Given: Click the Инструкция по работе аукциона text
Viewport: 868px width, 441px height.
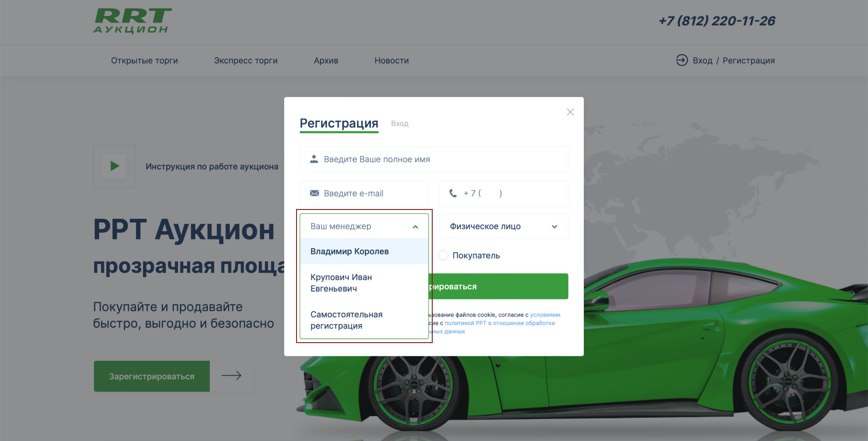Looking at the screenshot, I should click(x=212, y=167).
